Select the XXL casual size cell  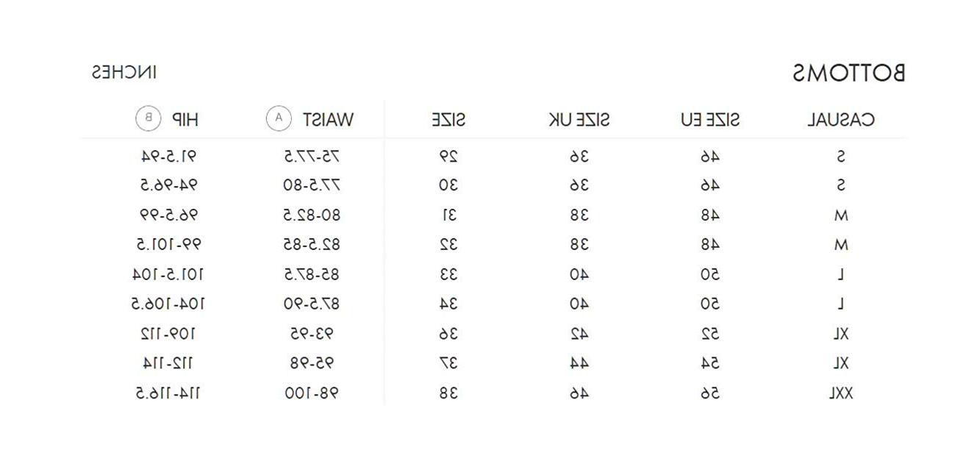(841, 393)
